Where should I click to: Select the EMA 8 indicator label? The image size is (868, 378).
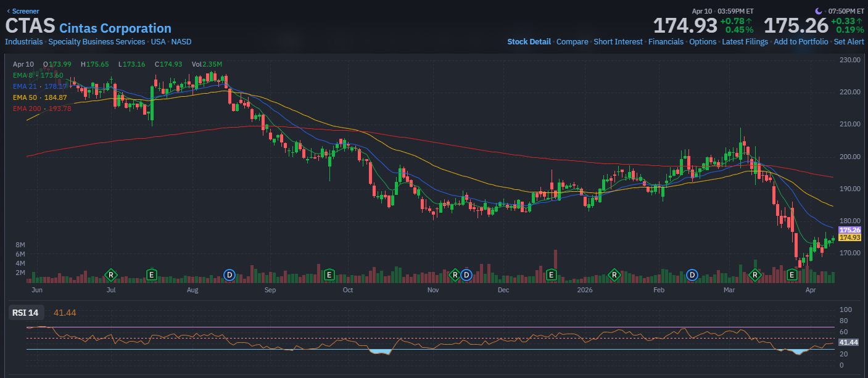[x=38, y=75]
